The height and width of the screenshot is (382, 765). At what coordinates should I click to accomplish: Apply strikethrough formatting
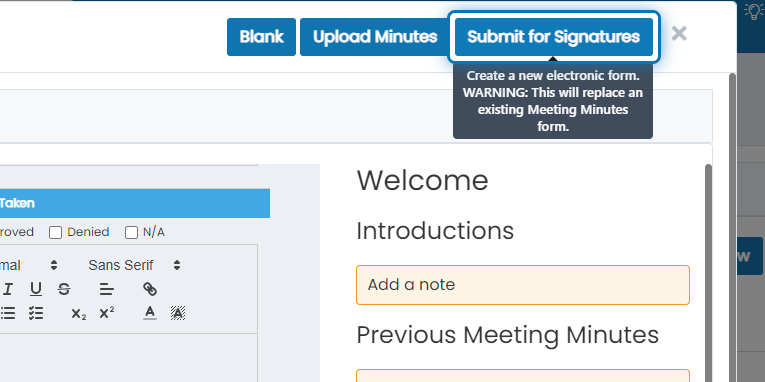coord(64,289)
